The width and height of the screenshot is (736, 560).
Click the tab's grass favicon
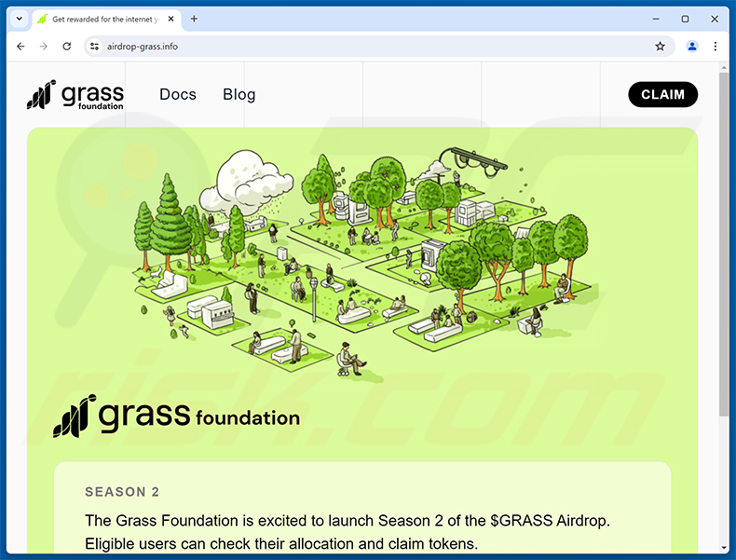[42, 19]
